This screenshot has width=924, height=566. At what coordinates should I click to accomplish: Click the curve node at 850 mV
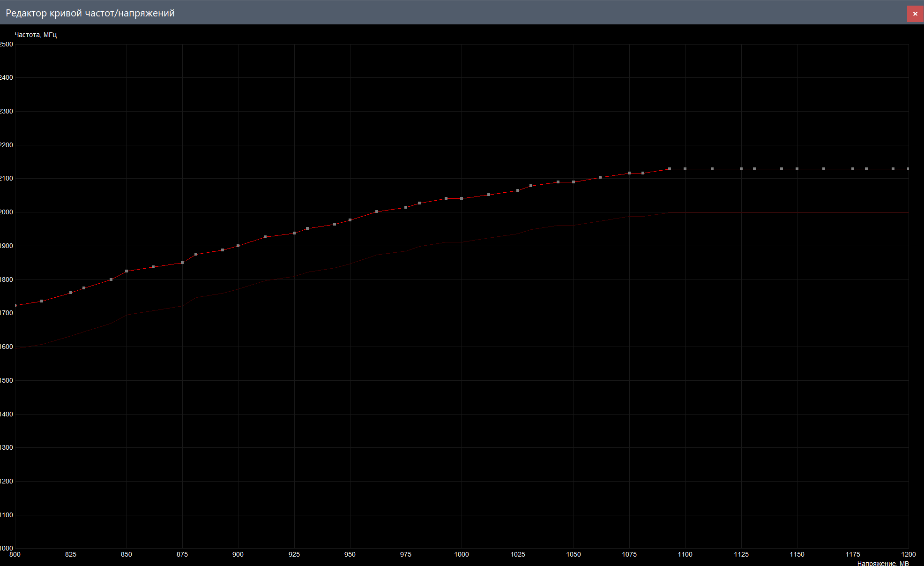click(x=127, y=271)
